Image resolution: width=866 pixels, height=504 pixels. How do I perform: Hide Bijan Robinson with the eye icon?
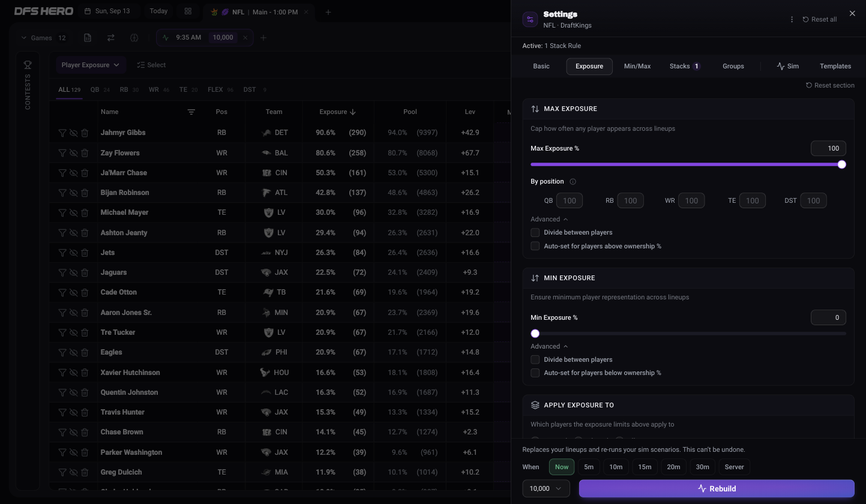(x=74, y=193)
